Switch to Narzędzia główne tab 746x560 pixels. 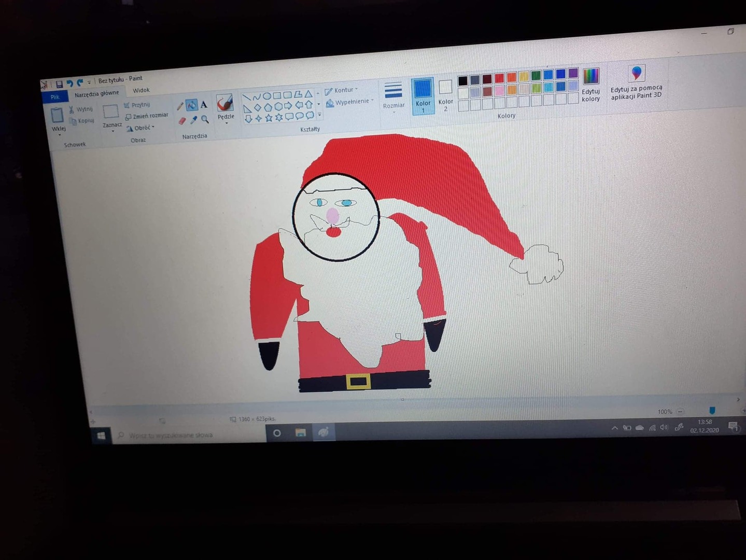click(x=96, y=93)
